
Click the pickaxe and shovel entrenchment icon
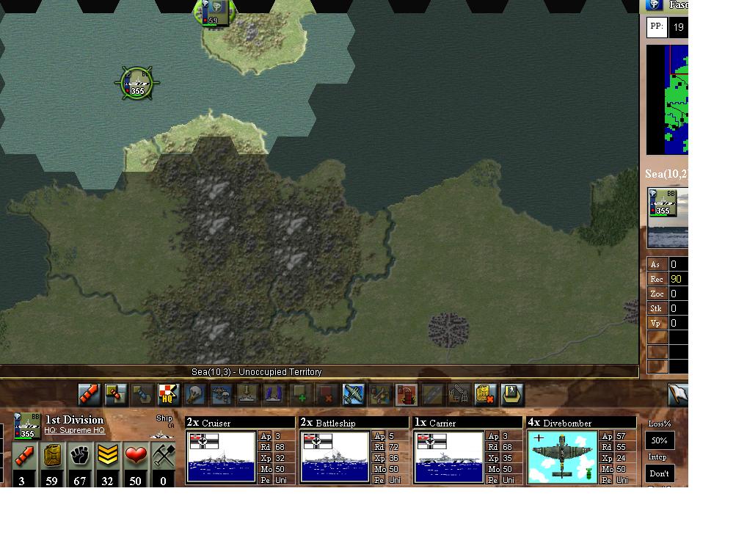coord(163,456)
